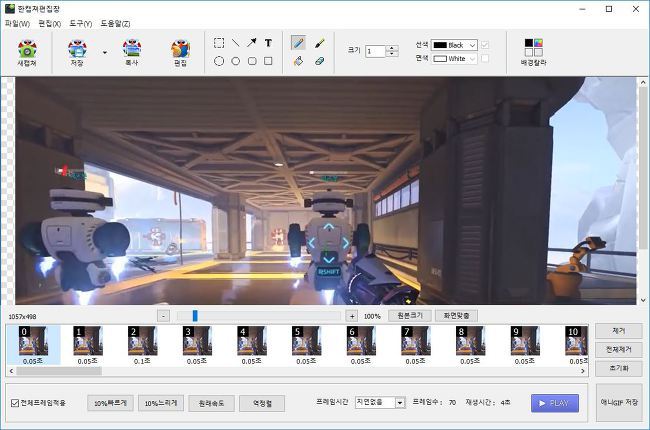Select the eraser tool
Image resolution: width=650 pixels, height=430 pixels.
320,61
